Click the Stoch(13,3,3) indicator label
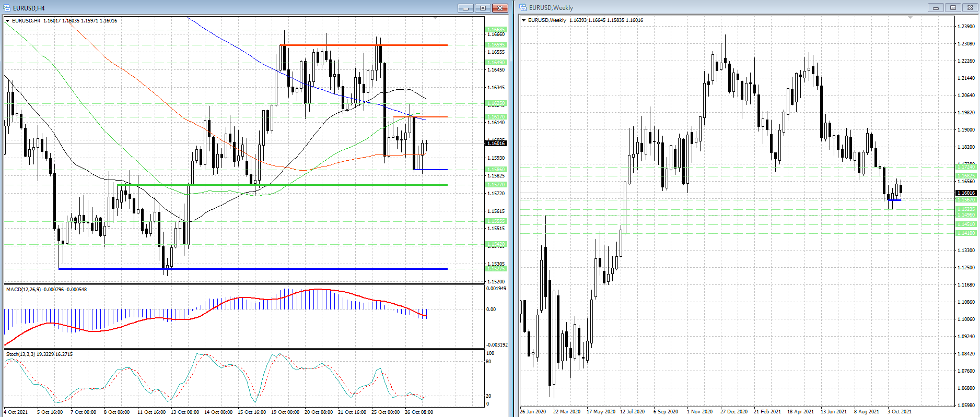The width and height of the screenshot is (980, 417). (40, 354)
